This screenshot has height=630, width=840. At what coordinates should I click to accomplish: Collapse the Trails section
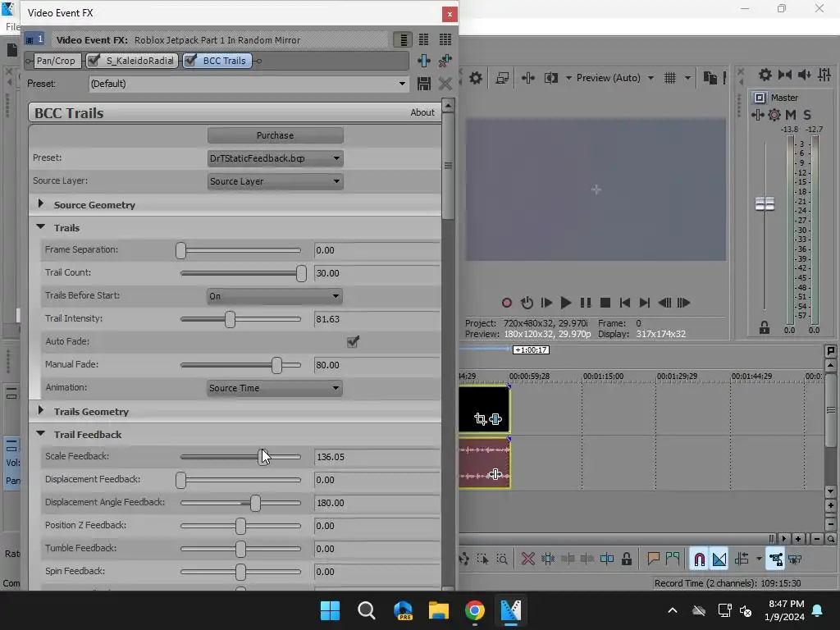point(41,227)
